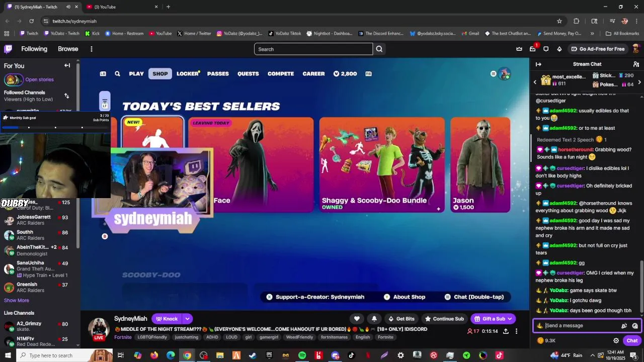This screenshot has width=644, height=362.
Task: Click the Get Bits button under stream
Action: click(401, 319)
